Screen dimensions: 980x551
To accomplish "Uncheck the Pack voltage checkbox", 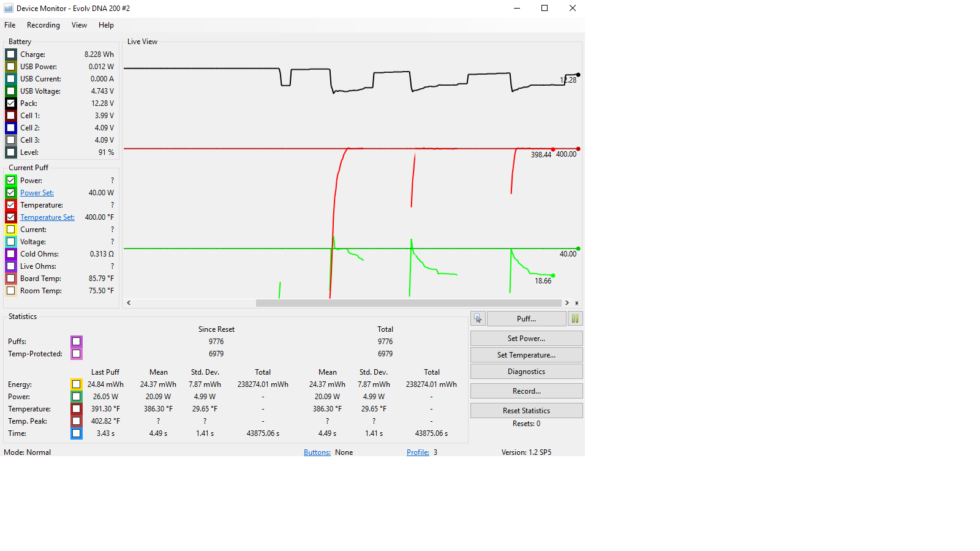I will pos(11,103).
